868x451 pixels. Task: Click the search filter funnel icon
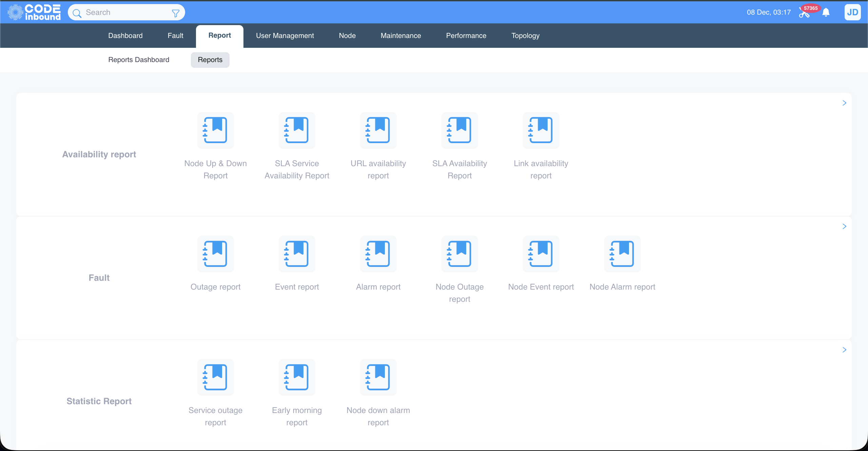(176, 13)
